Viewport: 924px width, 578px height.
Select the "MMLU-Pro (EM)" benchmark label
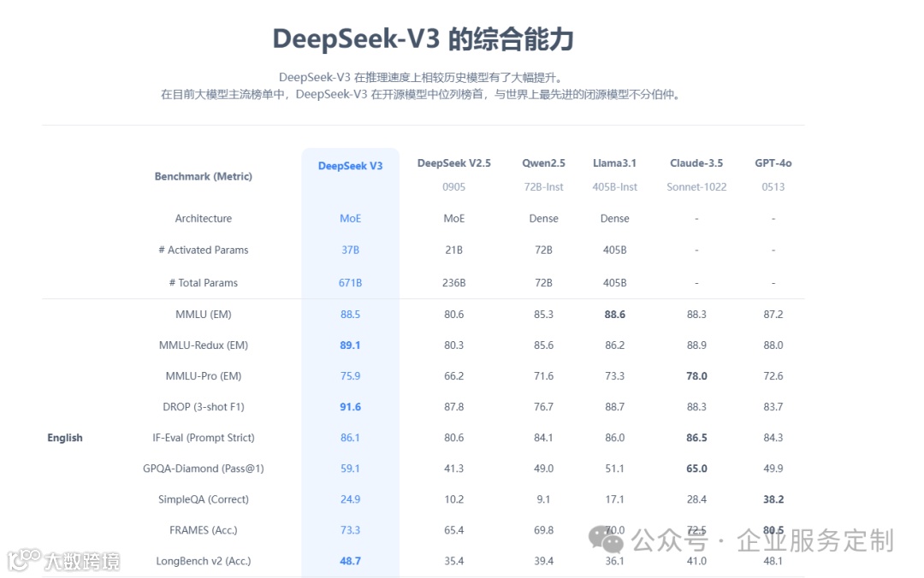tap(204, 376)
